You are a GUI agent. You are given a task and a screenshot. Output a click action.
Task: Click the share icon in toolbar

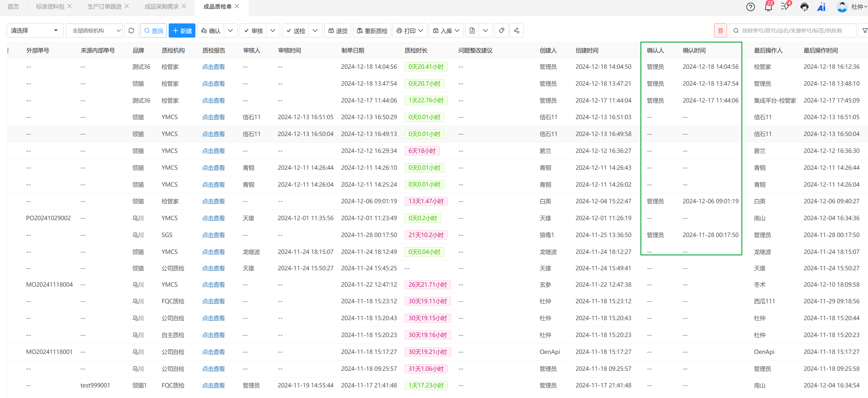(x=516, y=31)
